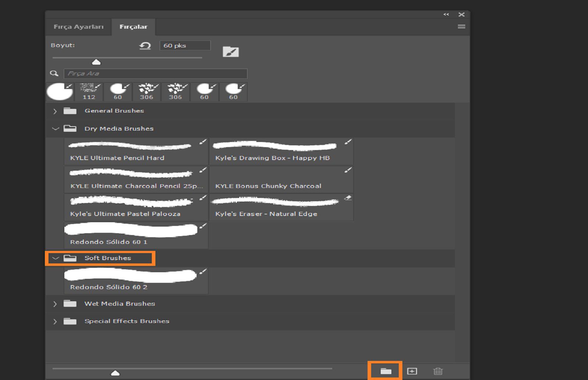This screenshot has height=380, width=588.
Task: Create a new brush group folder
Action: [386, 371]
